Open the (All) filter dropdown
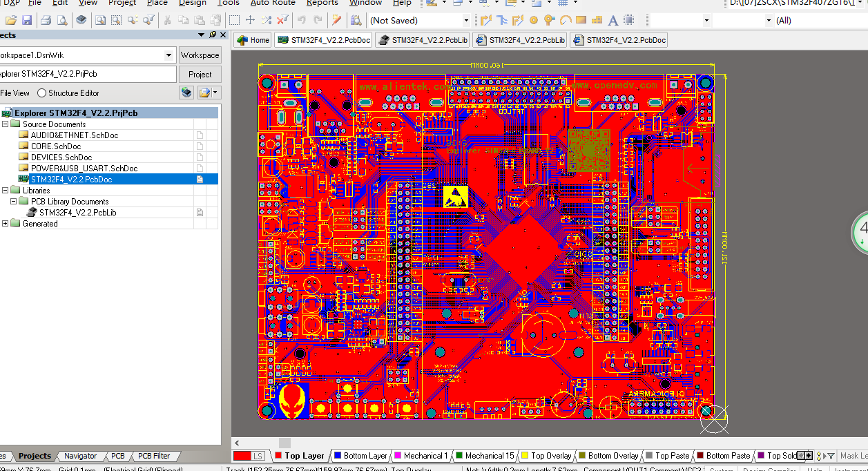Image resolution: width=868 pixels, height=471 pixels. coord(769,21)
